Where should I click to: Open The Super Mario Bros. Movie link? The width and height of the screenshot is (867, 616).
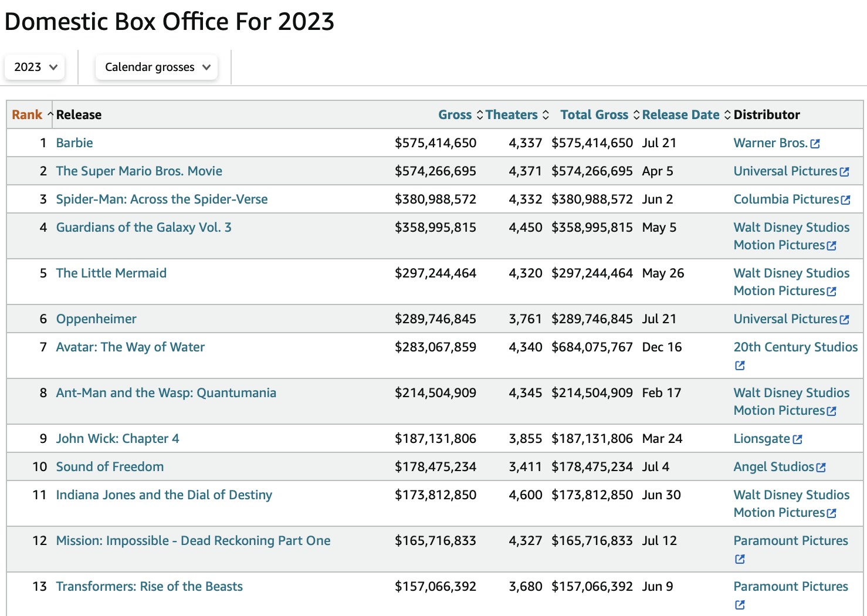click(x=139, y=171)
